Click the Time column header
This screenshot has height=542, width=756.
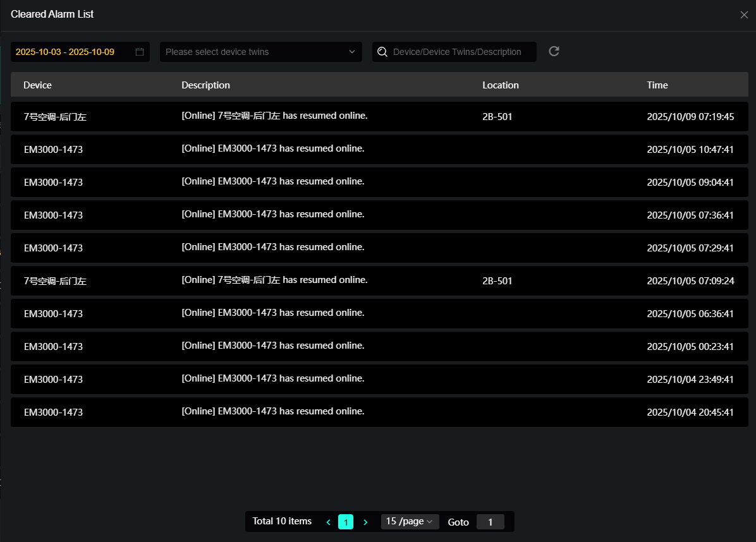657,85
